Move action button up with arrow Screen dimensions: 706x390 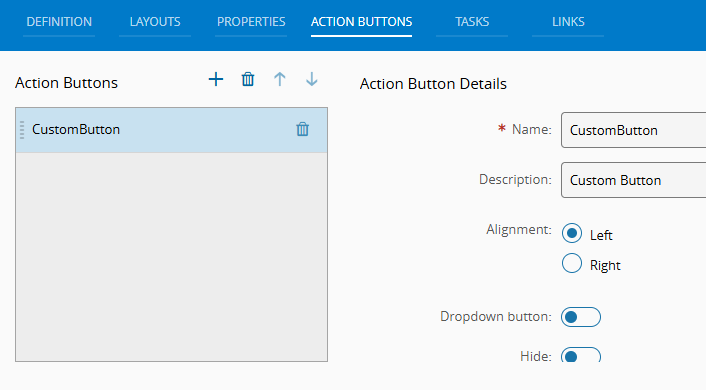(280, 79)
